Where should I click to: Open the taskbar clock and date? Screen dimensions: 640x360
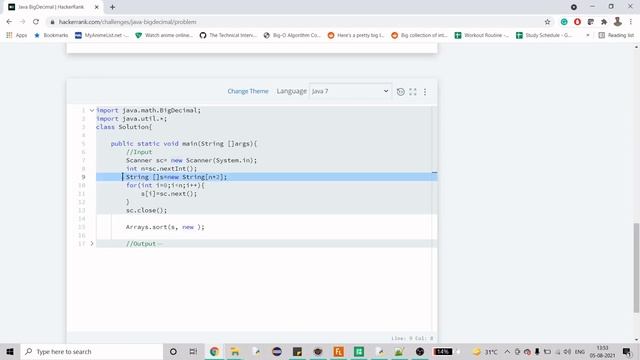click(x=602, y=351)
